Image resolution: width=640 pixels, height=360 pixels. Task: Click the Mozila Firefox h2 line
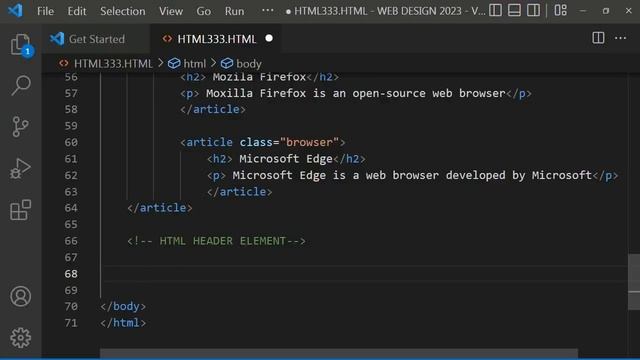pyautogui.click(x=260, y=77)
